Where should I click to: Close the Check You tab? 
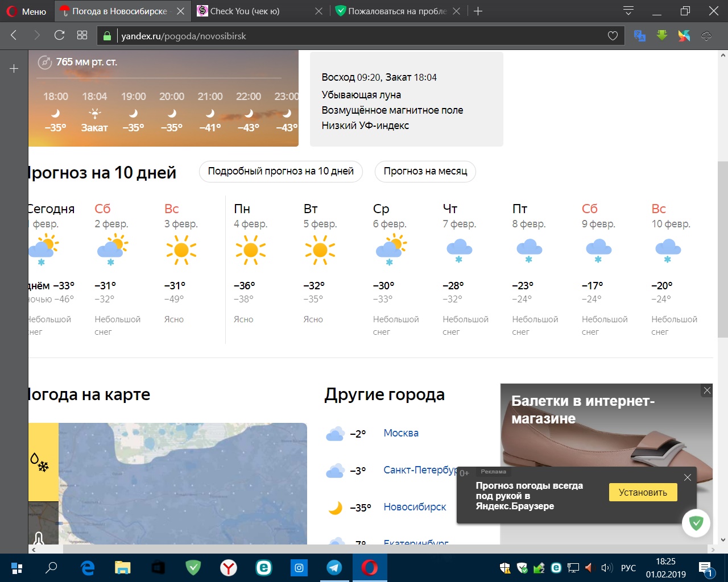point(318,11)
